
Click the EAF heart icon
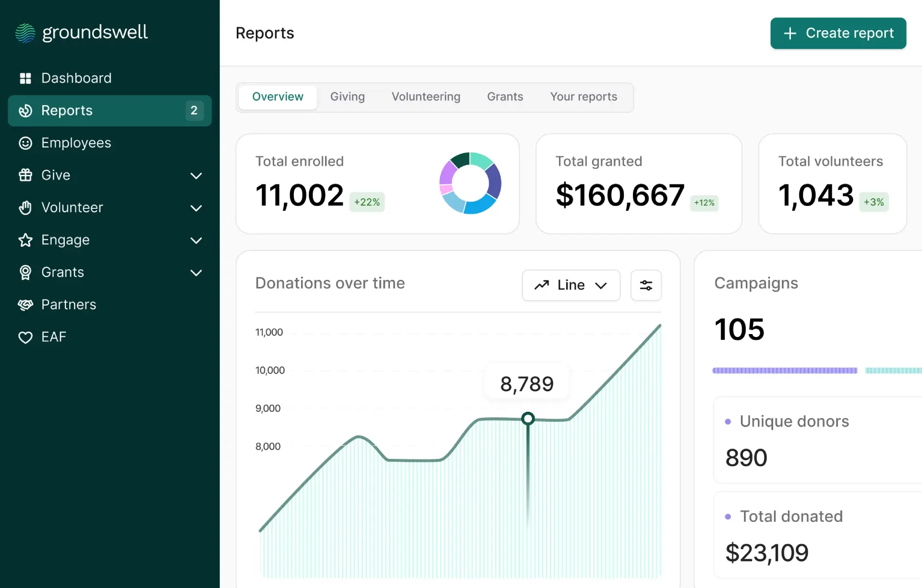point(25,337)
